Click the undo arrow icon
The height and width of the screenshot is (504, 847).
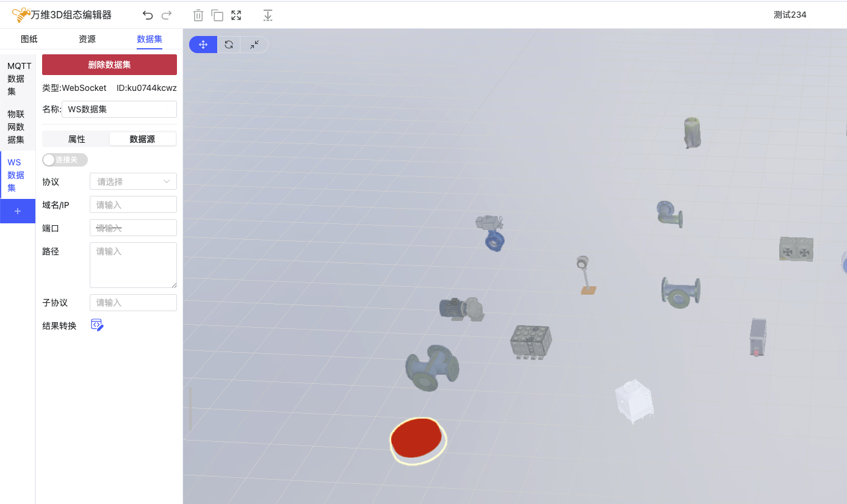coord(148,15)
